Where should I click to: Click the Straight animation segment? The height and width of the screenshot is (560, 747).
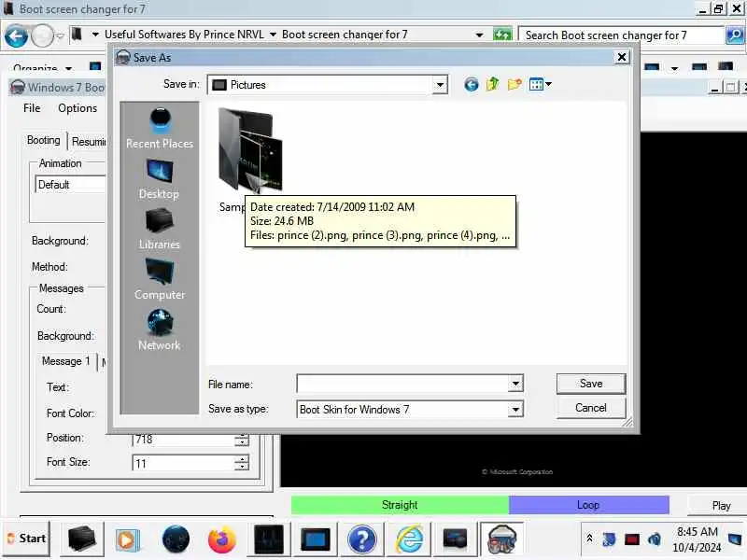(x=400, y=505)
